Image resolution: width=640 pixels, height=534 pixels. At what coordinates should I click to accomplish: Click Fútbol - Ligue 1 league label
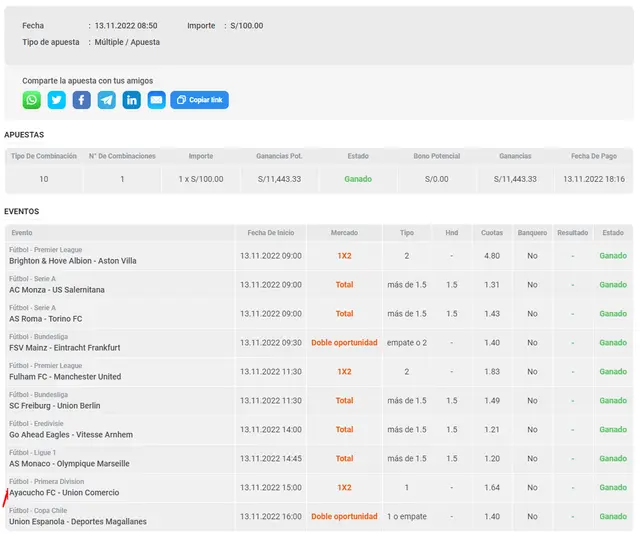tap(33, 453)
